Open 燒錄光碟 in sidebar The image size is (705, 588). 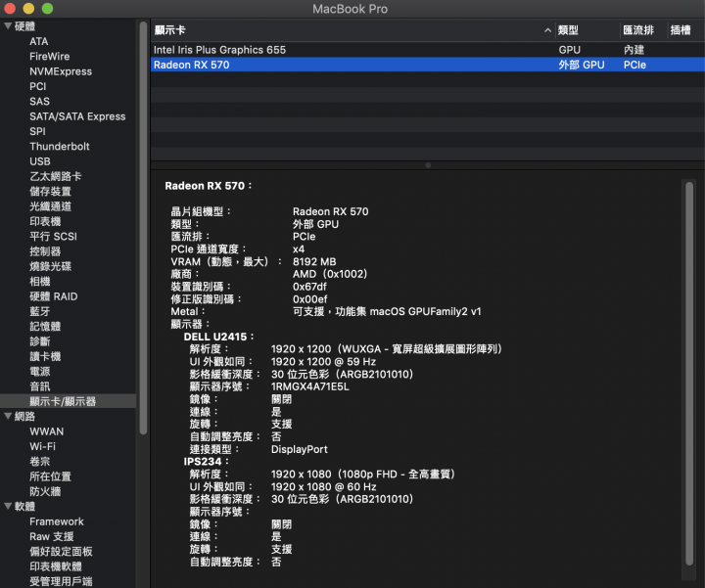[50, 266]
